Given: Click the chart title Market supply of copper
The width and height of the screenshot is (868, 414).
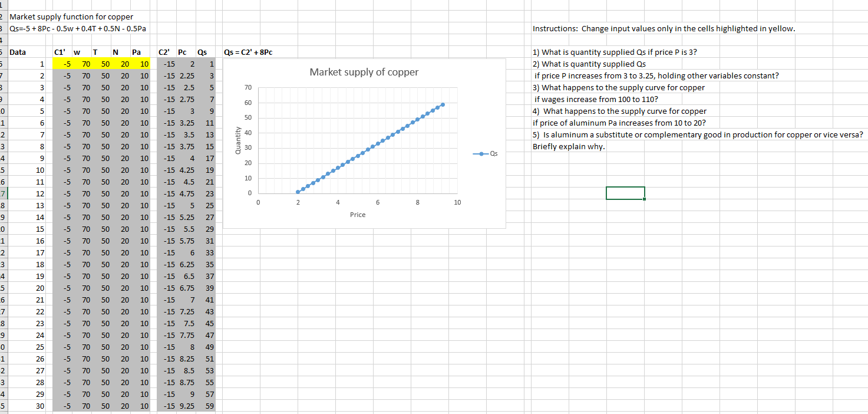Looking at the screenshot, I should [364, 72].
